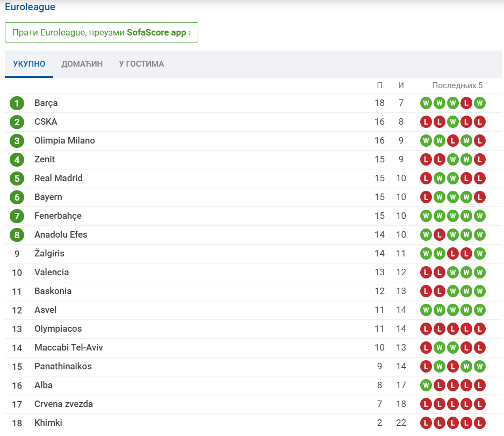Screen dimensions: 504x436
Task: Switch to the УКУПНО tab
Action: pyautogui.click(x=29, y=63)
